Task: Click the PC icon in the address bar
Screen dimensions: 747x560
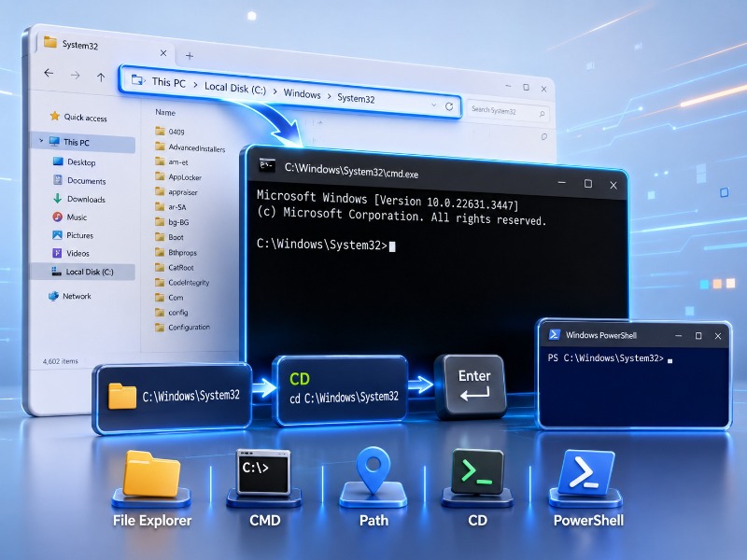Action: (138, 80)
